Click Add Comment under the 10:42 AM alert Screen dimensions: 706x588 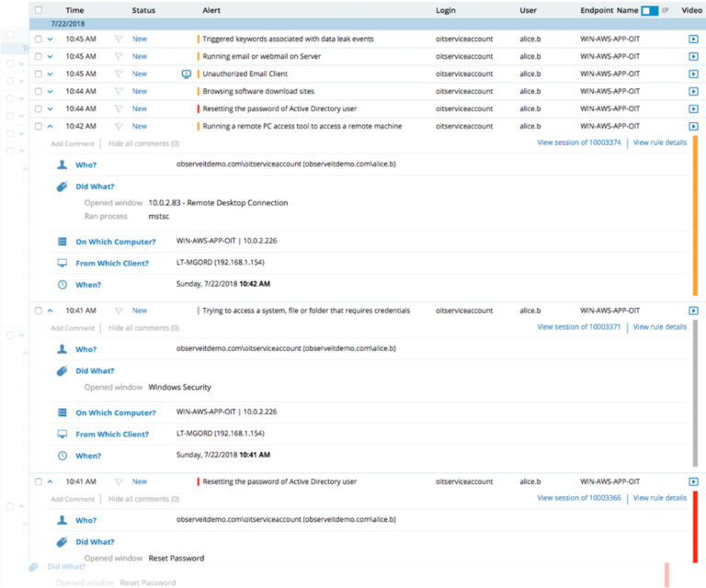point(73,144)
